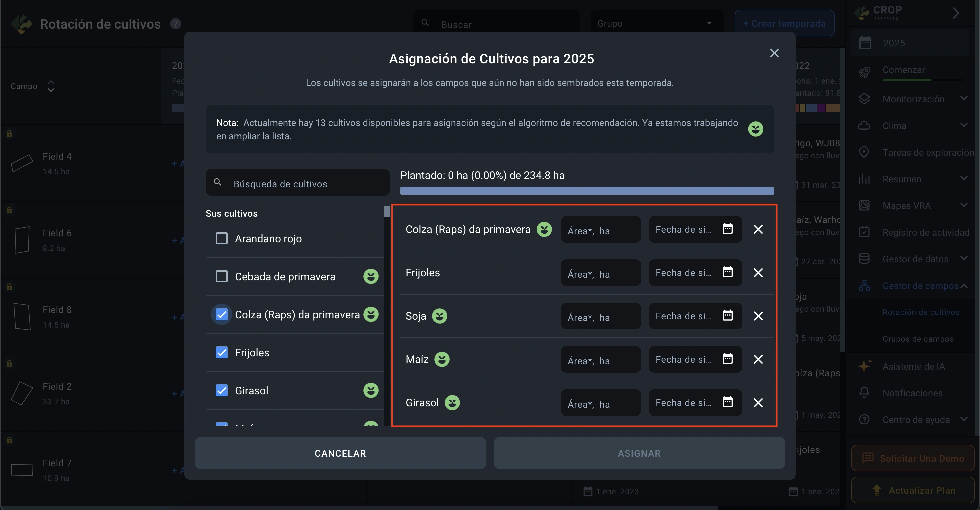Viewport: 980px width, 510px height.
Task: Remove Colza (Raps) da primavera assignment row
Action: click(758, 229)
